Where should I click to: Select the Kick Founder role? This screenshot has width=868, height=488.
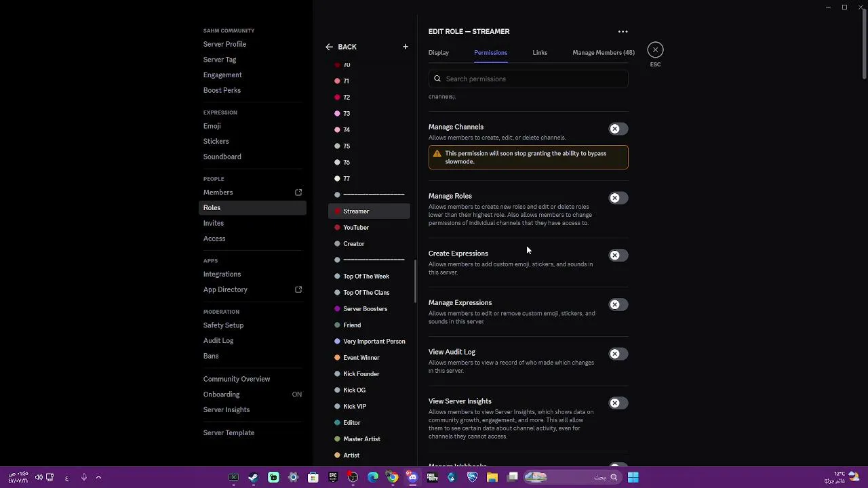point(369,374)
